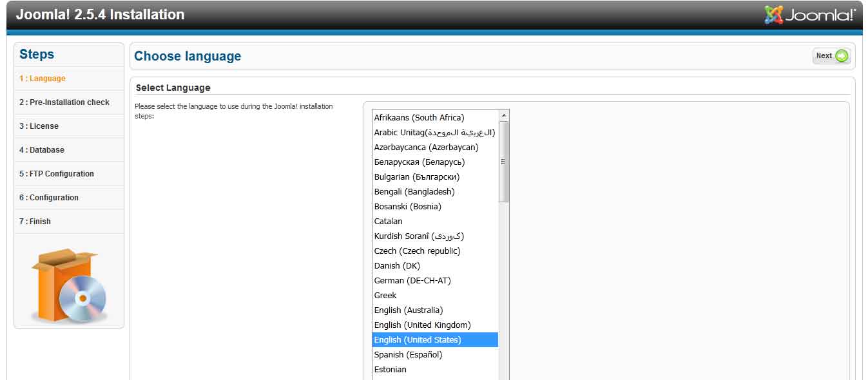Click the Joomla! logo in header
868x380 pixels.
(x=810, y=15)
